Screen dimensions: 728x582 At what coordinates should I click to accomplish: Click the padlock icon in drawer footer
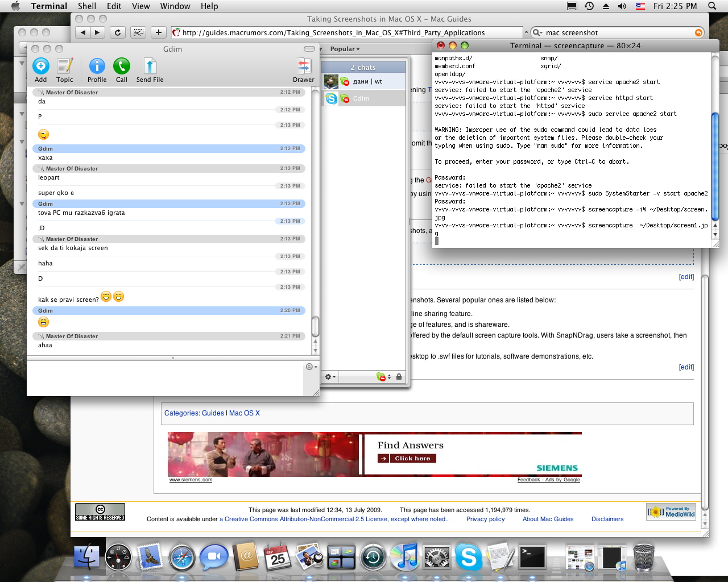(x=399, y=377)
